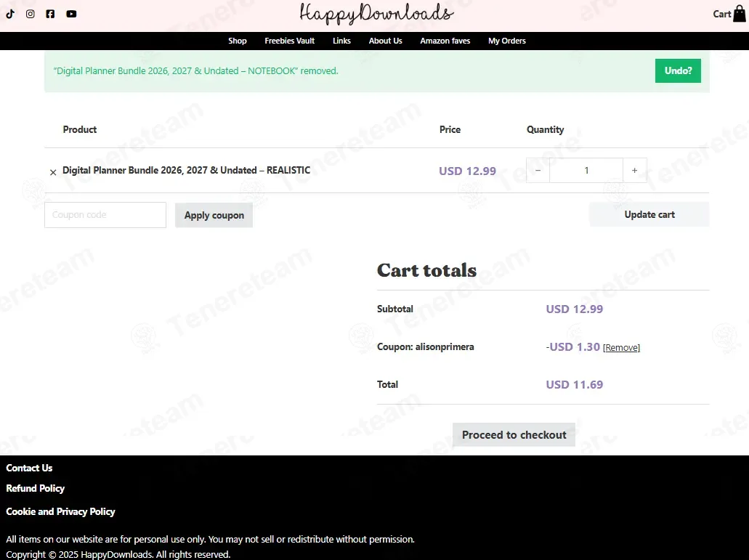This screenshot has width=749, height=560.
Task: Click the Total amount USD 11.69
Action: coord(575,385)
